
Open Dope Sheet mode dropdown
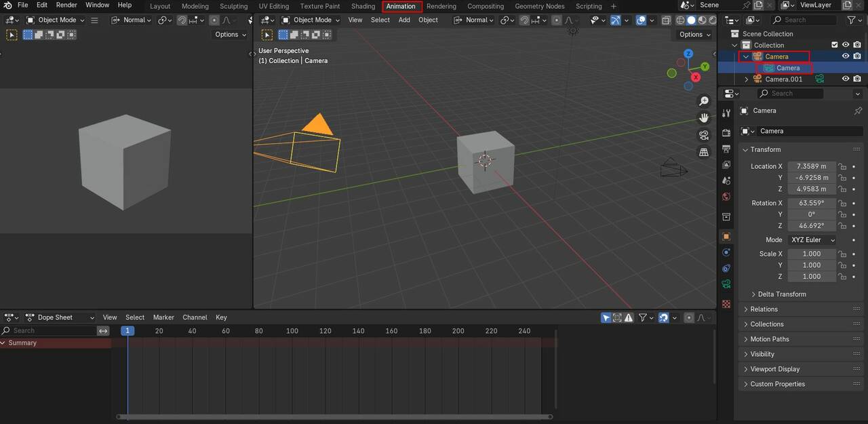(x=59, y=317)
